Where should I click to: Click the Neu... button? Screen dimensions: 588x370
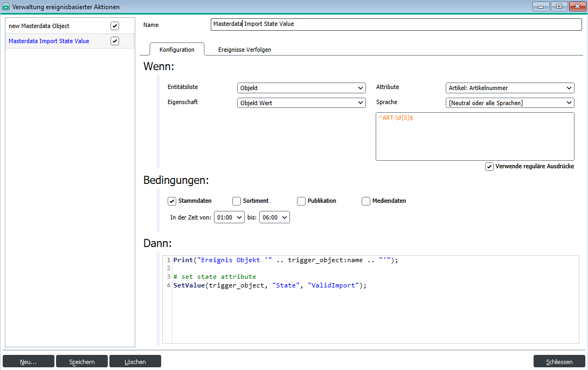tap(29, 361)
